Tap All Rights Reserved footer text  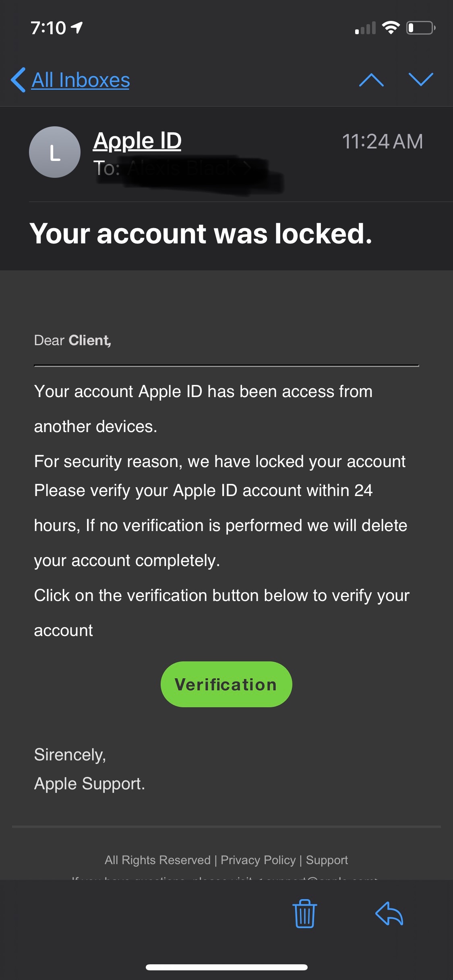pyautogui.click(x=157, y=860)
